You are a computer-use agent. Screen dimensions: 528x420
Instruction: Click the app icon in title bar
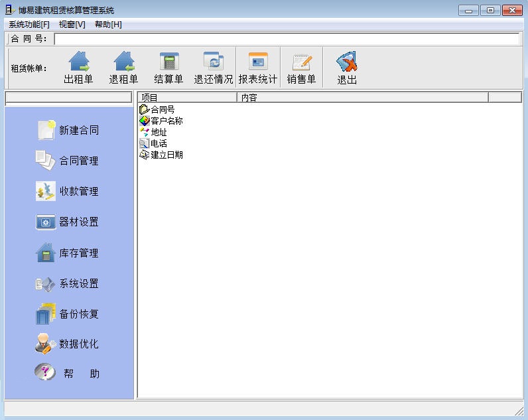click(x=10, y=10)
